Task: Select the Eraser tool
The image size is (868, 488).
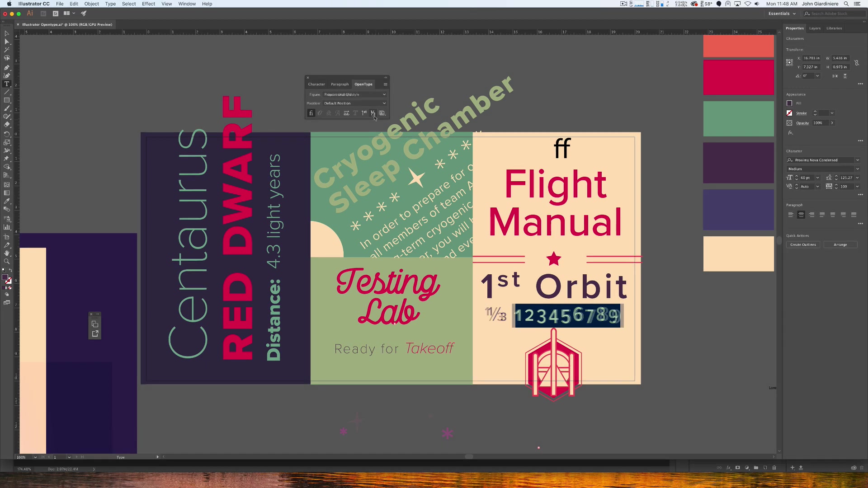Action: (7, 125)
